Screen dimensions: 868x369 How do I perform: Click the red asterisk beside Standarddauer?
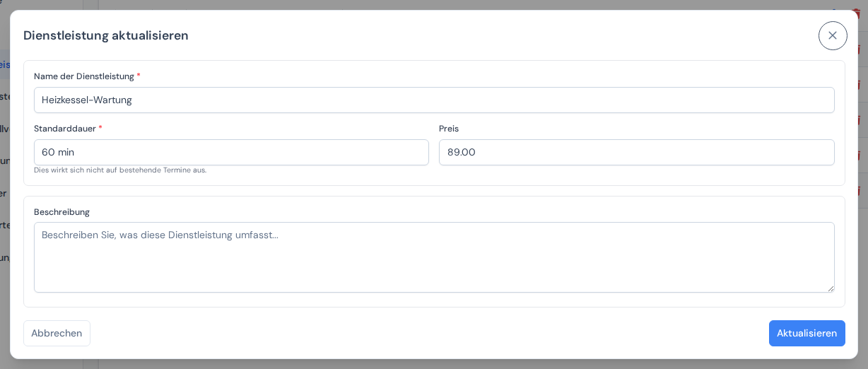click(100, 128)
